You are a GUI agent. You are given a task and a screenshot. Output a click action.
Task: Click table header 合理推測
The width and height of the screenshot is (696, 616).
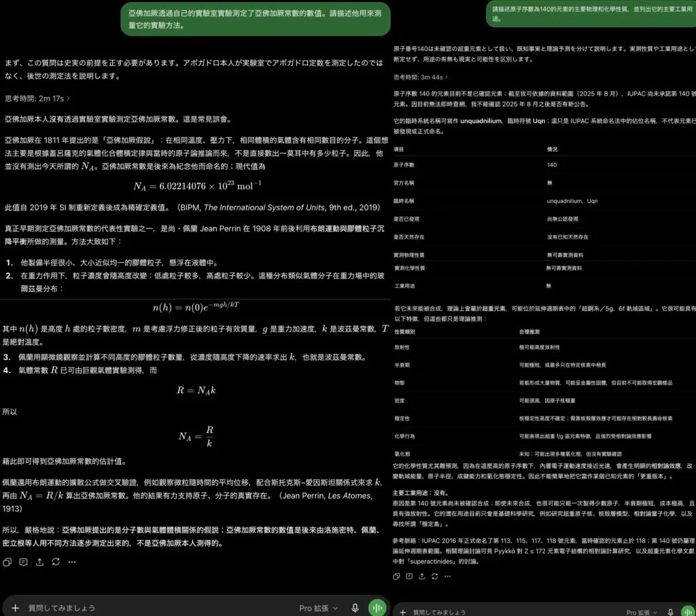point(529,331)
